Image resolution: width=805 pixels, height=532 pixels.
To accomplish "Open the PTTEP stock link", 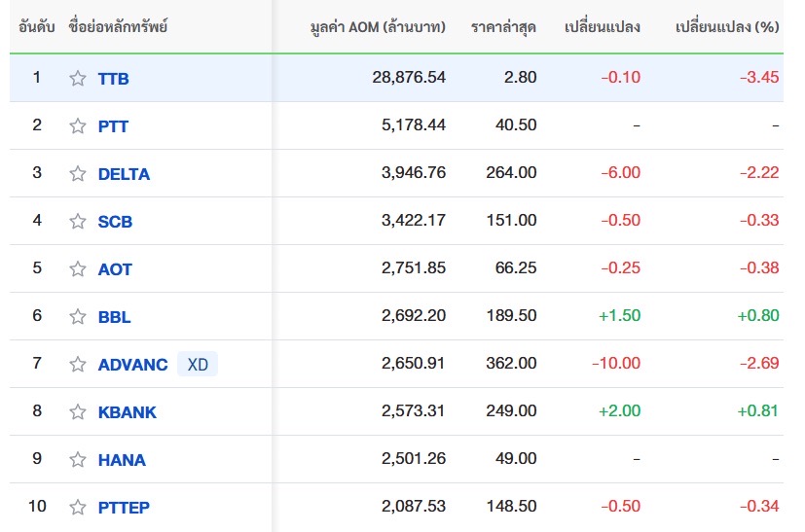I will (124, 508).
